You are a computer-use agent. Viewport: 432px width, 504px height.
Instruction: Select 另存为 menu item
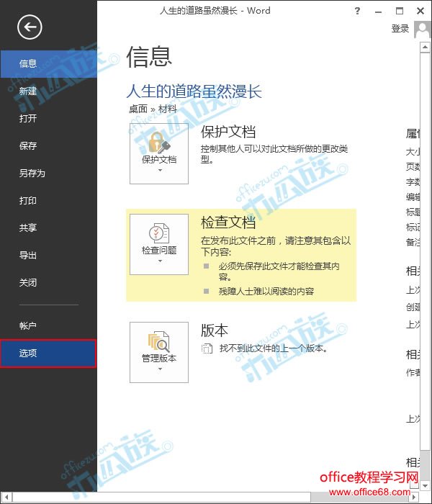point(48,174)
